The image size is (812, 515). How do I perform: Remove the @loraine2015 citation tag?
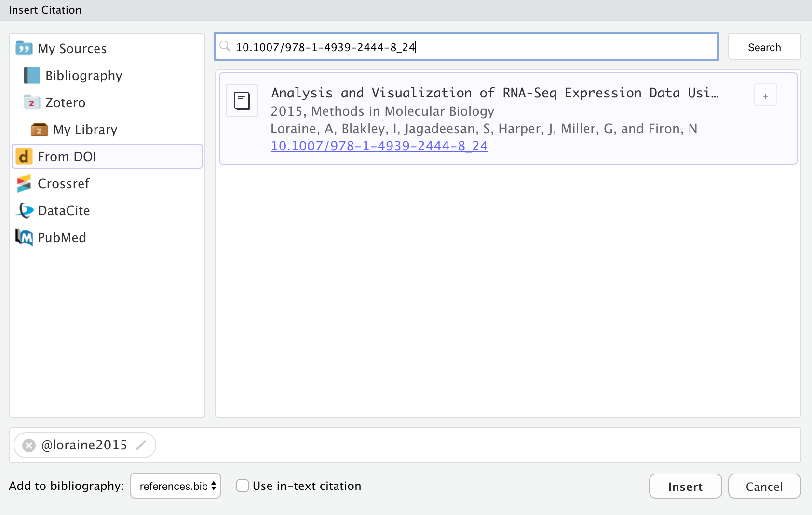(28, 445)
